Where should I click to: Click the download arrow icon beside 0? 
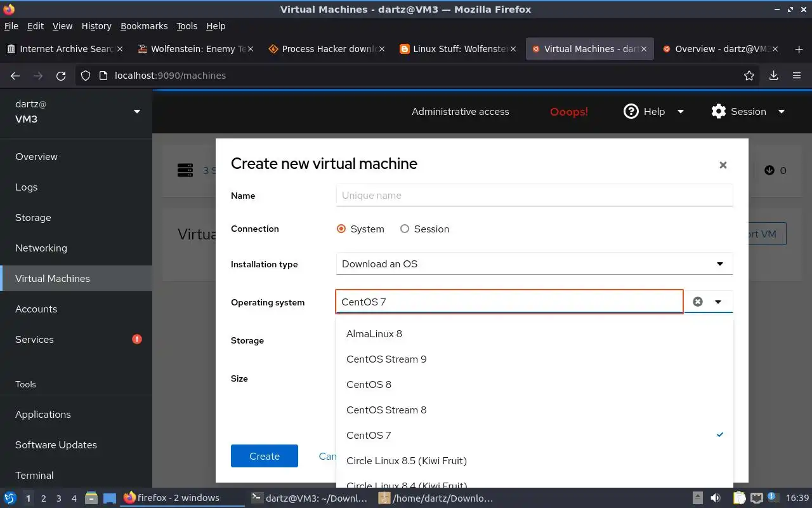pos(769,170)
